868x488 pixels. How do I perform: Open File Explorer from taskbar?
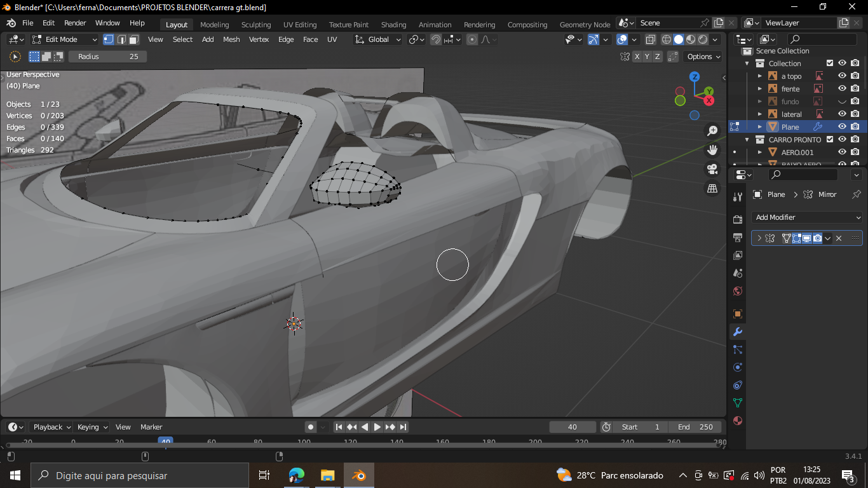[x=327, y=475]
